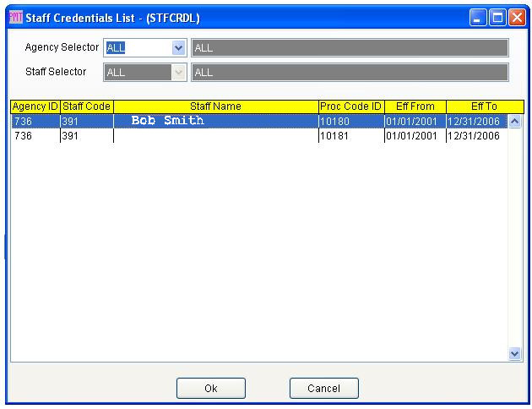Click the Eff From column header
This screenshot has width=532, height=409.
click(x=415, y=106)
